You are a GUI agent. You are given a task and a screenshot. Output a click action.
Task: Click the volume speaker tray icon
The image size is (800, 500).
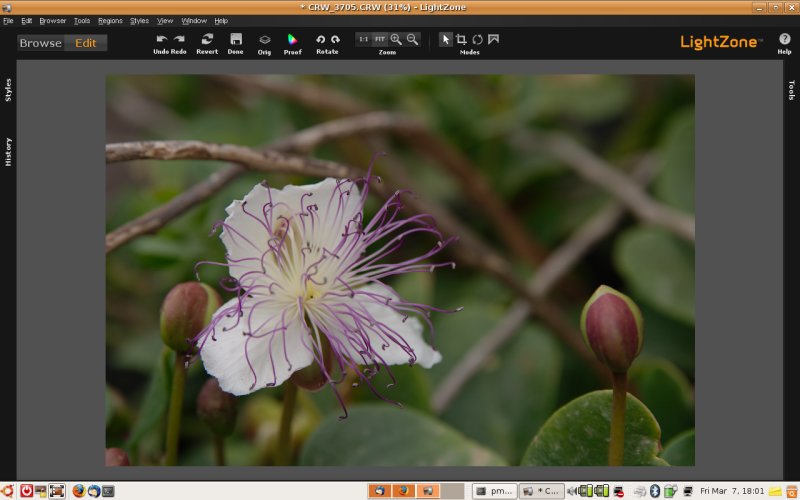572,491
